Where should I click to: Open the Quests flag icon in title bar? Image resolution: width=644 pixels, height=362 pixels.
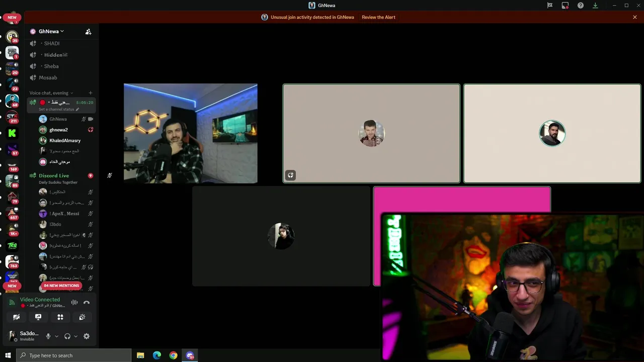(550, 6)
